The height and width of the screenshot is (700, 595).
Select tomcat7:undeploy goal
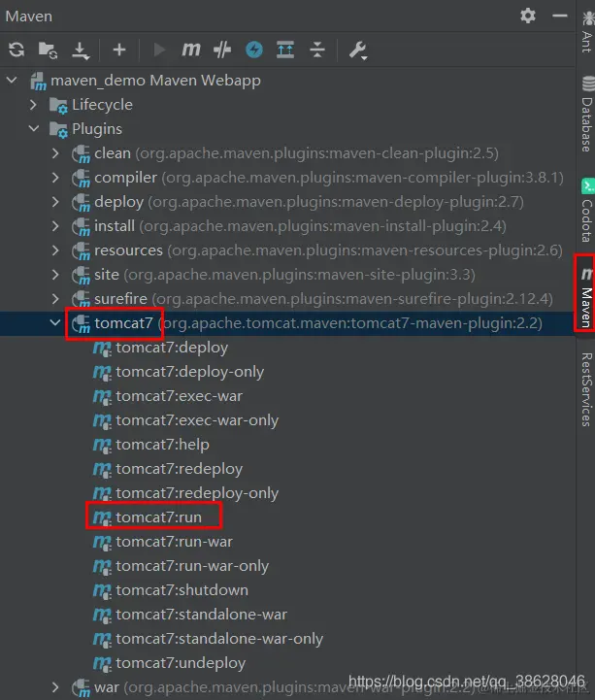(181, 663)
